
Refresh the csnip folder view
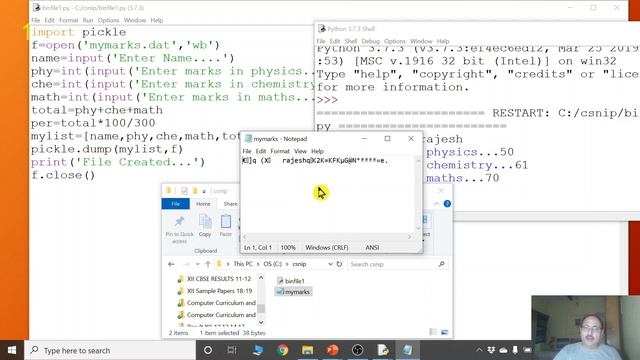pyautogui.click(x=339, y=264)
